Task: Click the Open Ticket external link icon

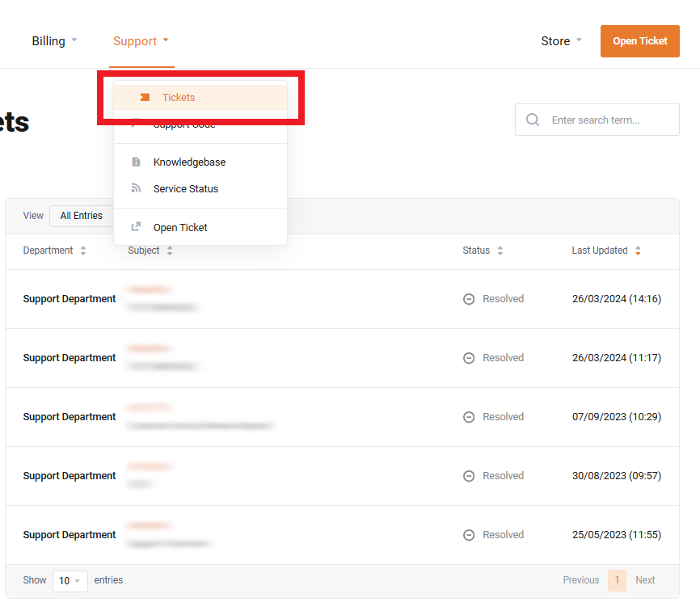Action: pyautogui.click(x=136, y=228)
